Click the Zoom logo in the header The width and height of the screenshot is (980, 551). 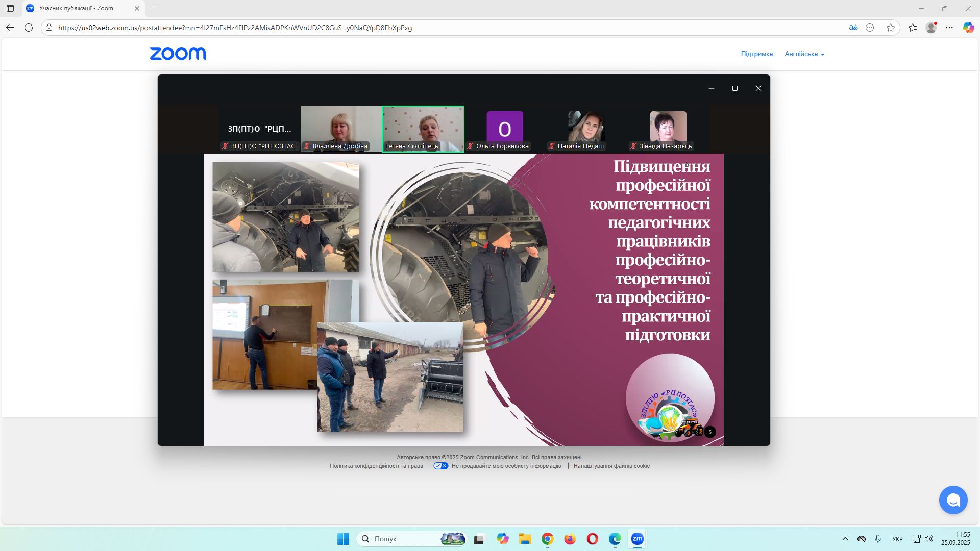click(x=178, y=54)
